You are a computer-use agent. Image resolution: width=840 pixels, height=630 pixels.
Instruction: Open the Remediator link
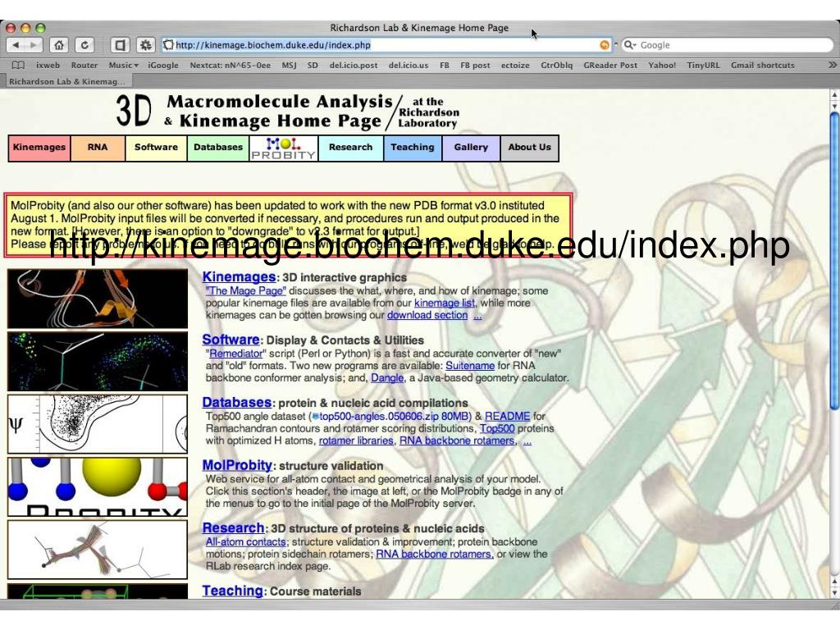(235, 354)
